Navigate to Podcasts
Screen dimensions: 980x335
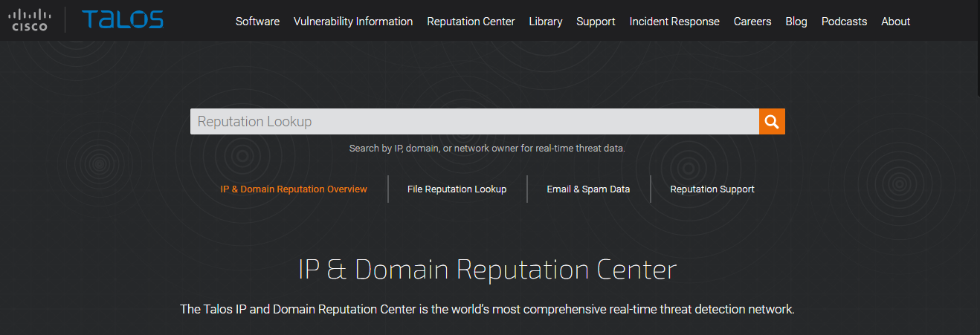pos(844,22)
